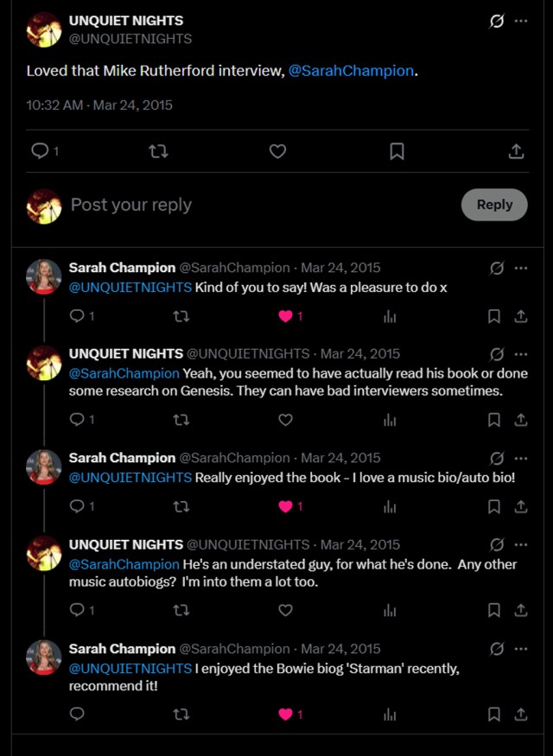
Task: Open the 10:32 AM Mar 24, 2015 timestamp
Action: [99, 105]
